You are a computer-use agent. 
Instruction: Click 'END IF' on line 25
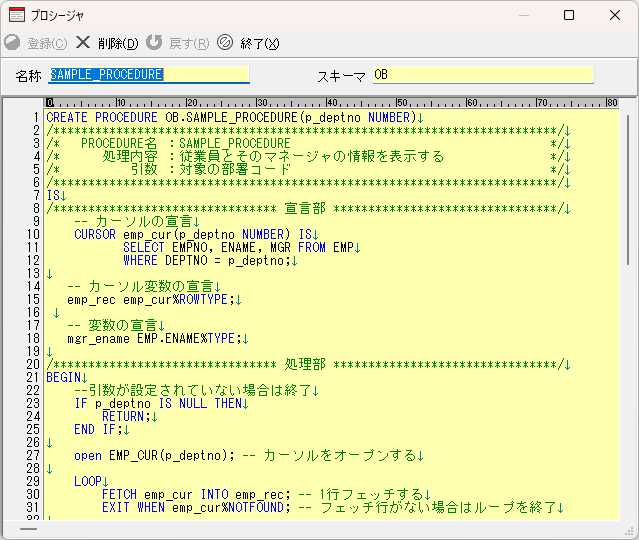tap(95, 430)
